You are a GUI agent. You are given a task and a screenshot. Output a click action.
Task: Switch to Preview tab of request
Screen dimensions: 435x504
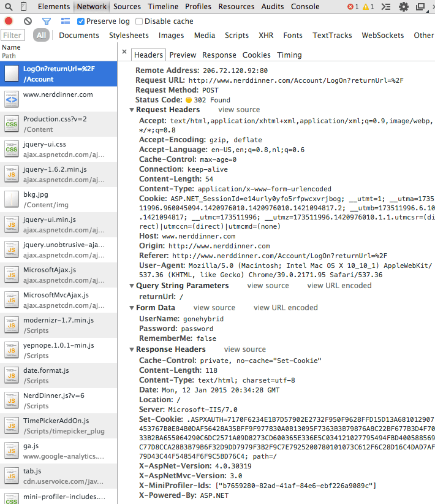tap(183, 55)
